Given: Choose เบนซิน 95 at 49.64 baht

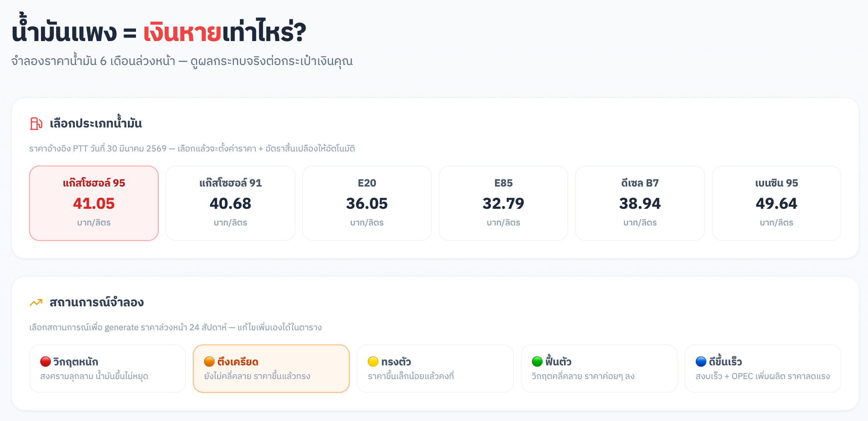Looking at the screenshot, I should pos(776,203).
